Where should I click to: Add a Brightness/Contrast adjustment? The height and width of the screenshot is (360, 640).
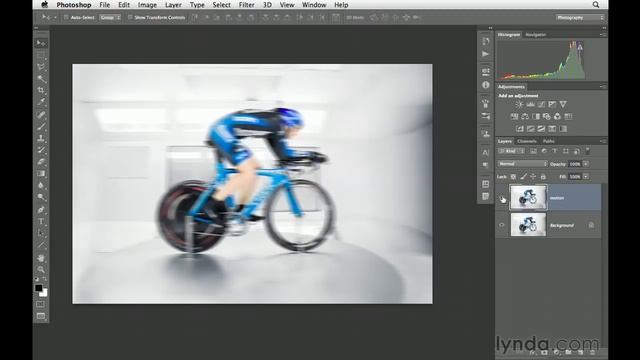point(519,104)
